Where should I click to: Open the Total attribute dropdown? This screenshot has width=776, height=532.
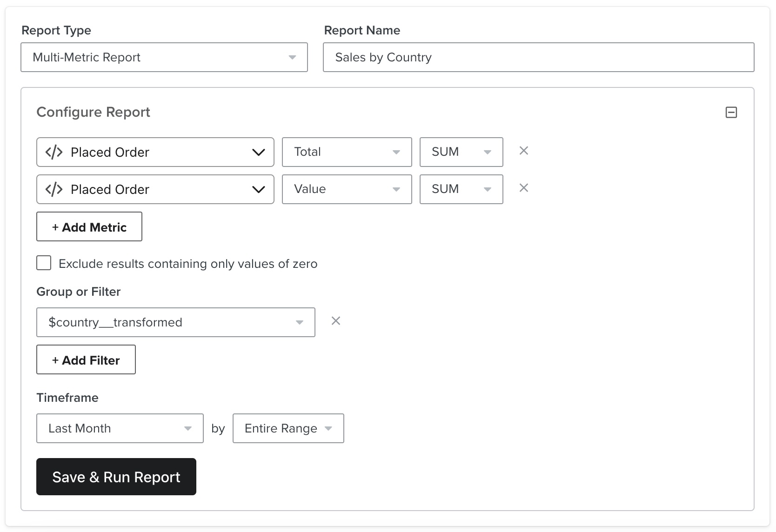(346, 152)
